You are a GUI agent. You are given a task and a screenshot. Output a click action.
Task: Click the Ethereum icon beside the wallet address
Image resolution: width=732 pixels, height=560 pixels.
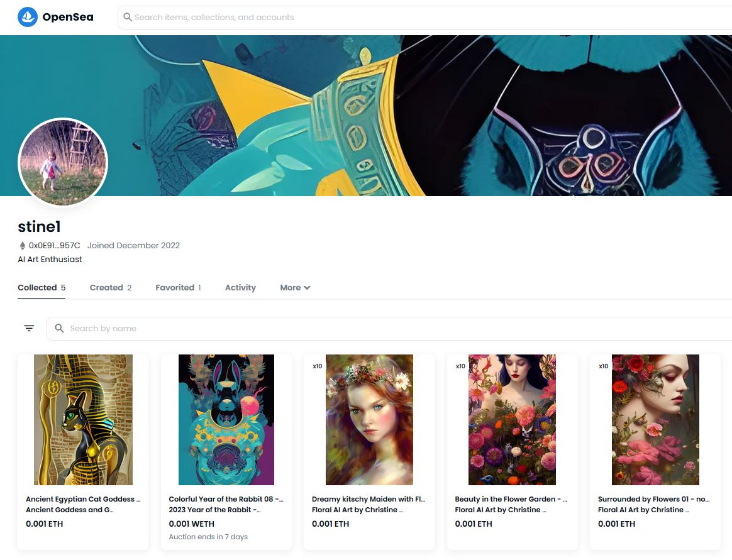[x=21, y=245]
